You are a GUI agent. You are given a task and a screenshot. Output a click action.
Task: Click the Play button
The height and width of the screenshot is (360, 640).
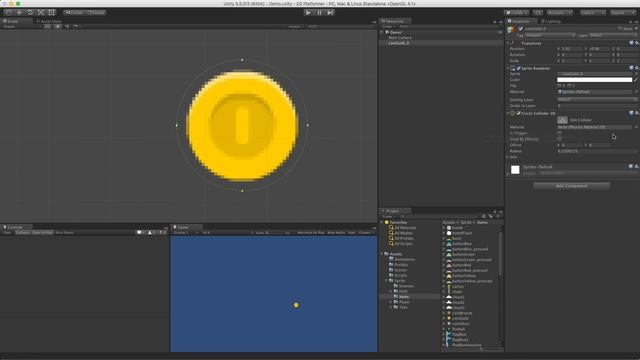click(x=308, y=13)
